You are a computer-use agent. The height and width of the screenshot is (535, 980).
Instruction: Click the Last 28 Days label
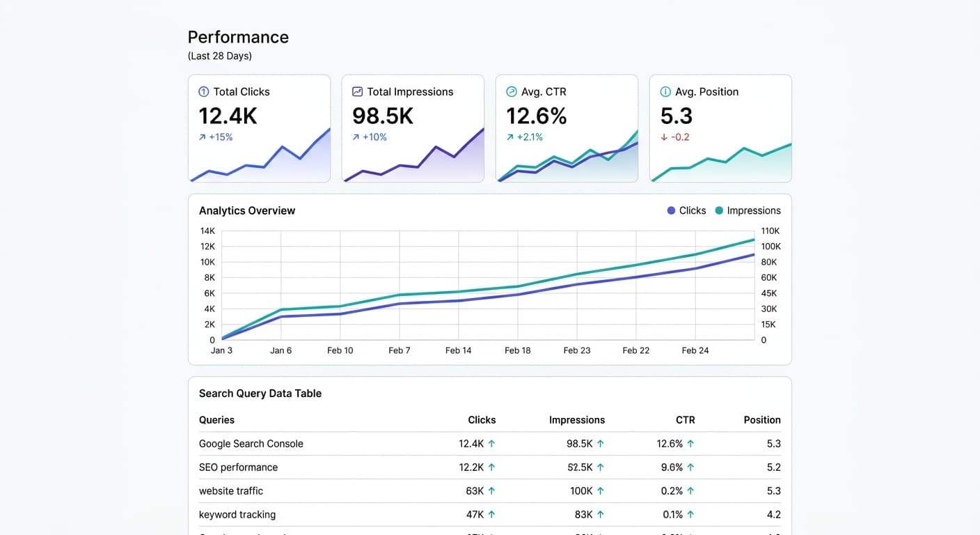point(220,56)
